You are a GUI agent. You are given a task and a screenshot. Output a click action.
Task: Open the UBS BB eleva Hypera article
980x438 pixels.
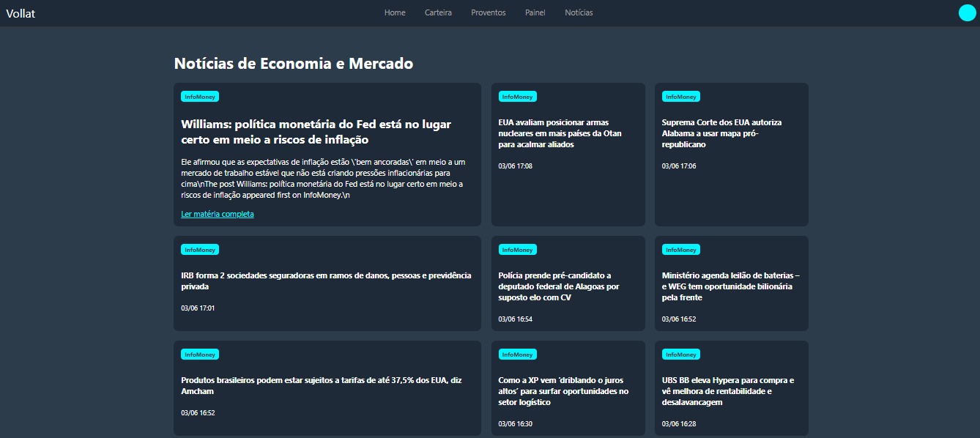[727, 391]
